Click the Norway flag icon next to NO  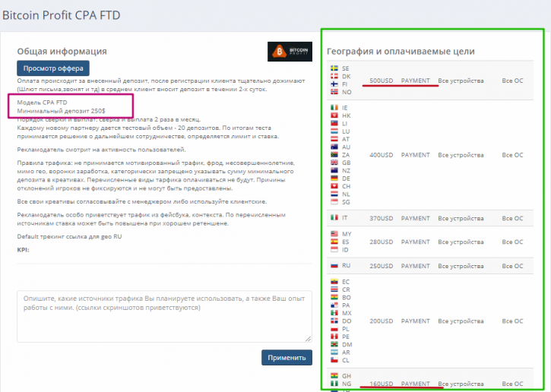(334, 92)
